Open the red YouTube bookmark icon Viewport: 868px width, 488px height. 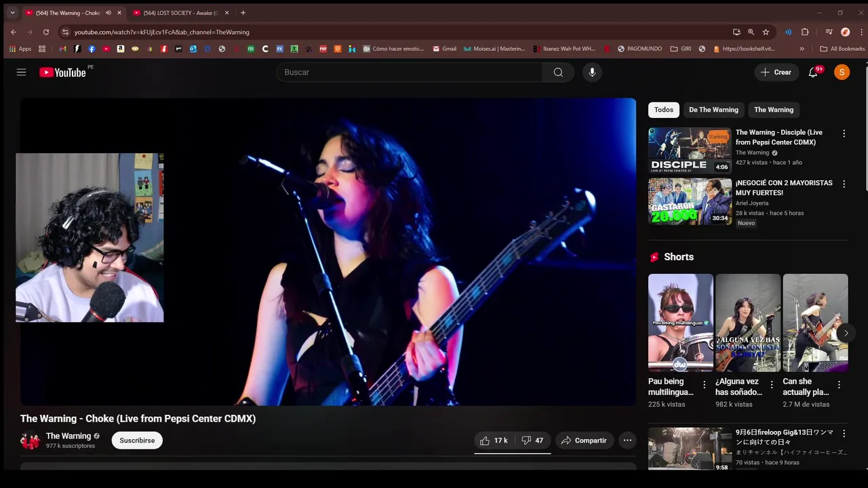pos(106,49)
